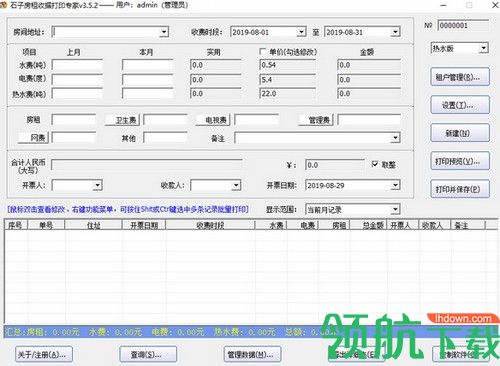Click the 单号 column header
Image resolution: width=500 pixels, height=366 pixels.
pyautogui.click(x=46, y=225)
